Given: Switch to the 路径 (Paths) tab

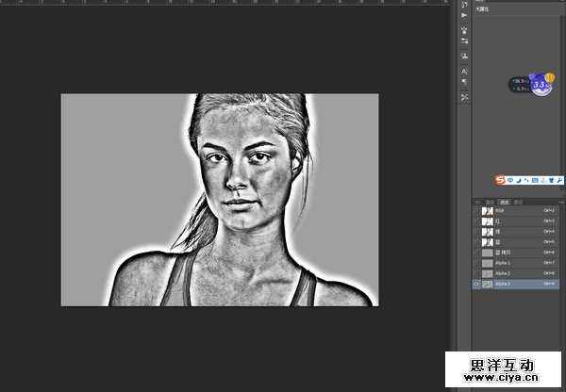Looking at the screenshot, I should (x=517, y=202).
